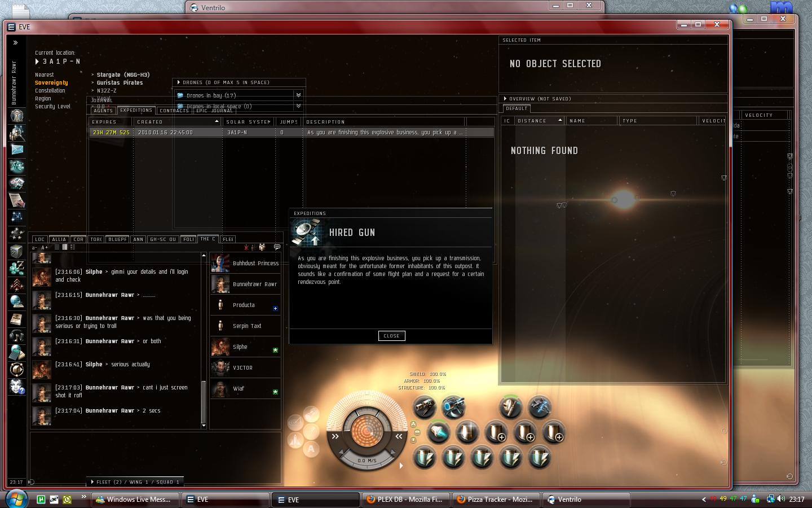Activate the rightmost top-row ship module
The image size is (812, 508).
click(x=539, y=407)
